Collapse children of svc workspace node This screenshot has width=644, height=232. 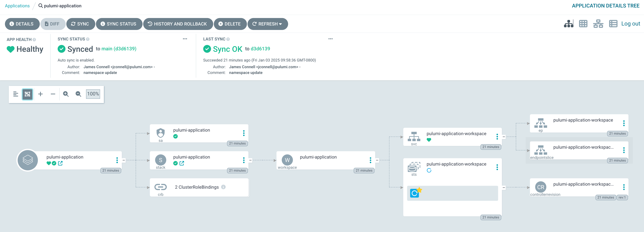point(504,137)
